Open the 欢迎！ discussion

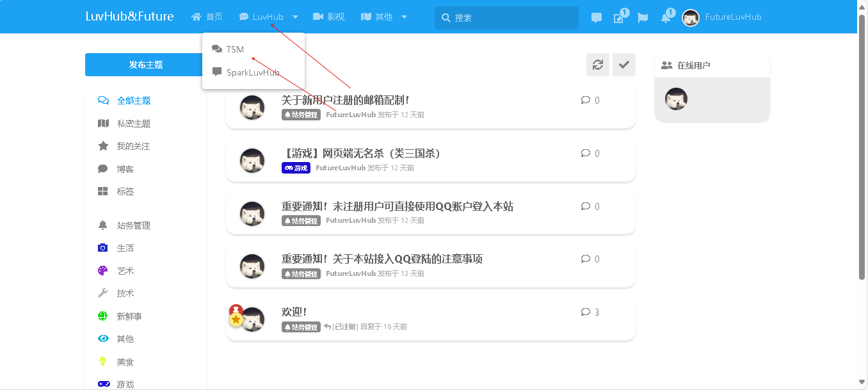294,312
